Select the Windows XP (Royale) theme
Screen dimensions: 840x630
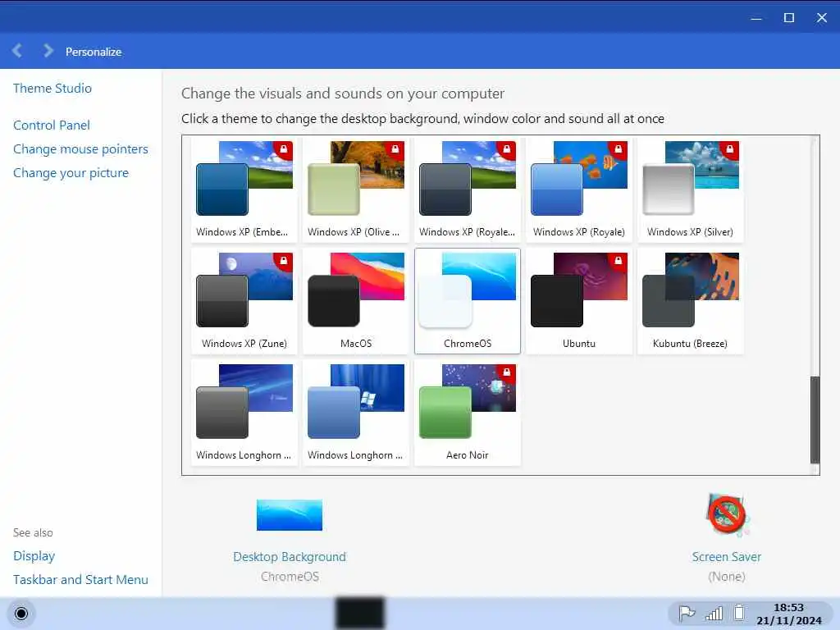coord(578,189)
